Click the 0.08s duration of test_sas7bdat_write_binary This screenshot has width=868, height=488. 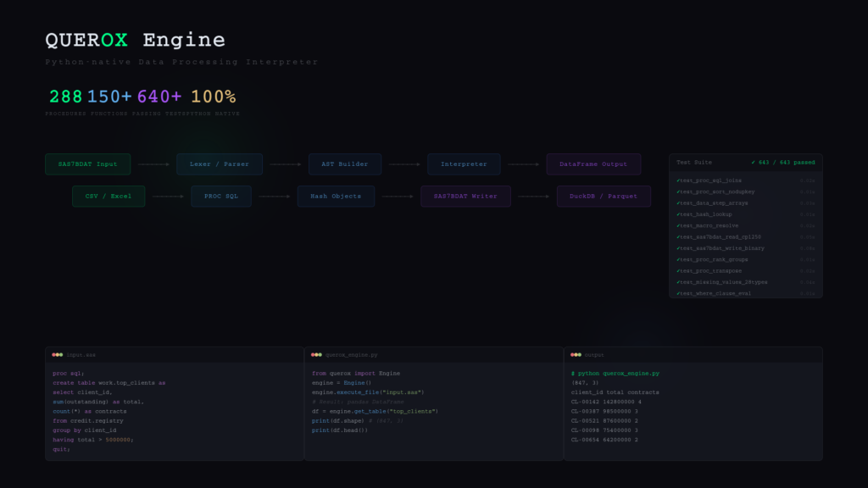point(807,248)
